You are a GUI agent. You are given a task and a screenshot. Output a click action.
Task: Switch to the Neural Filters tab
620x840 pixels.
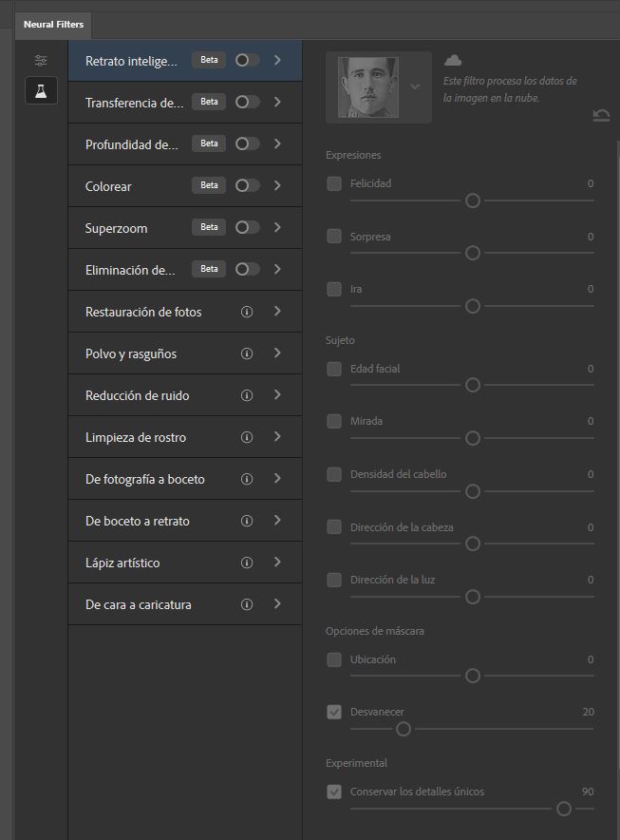(x=53, y=25)
